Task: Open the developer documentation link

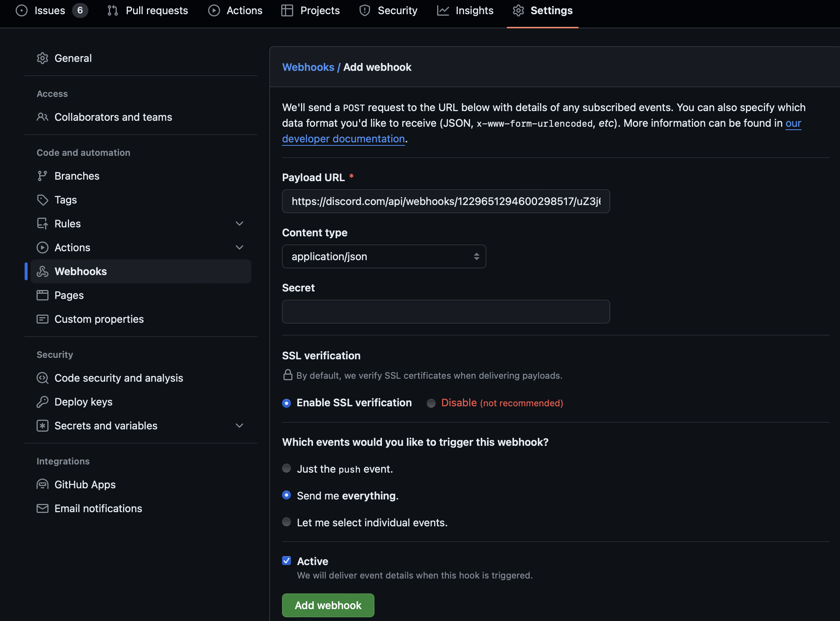Action: point(343,139)
